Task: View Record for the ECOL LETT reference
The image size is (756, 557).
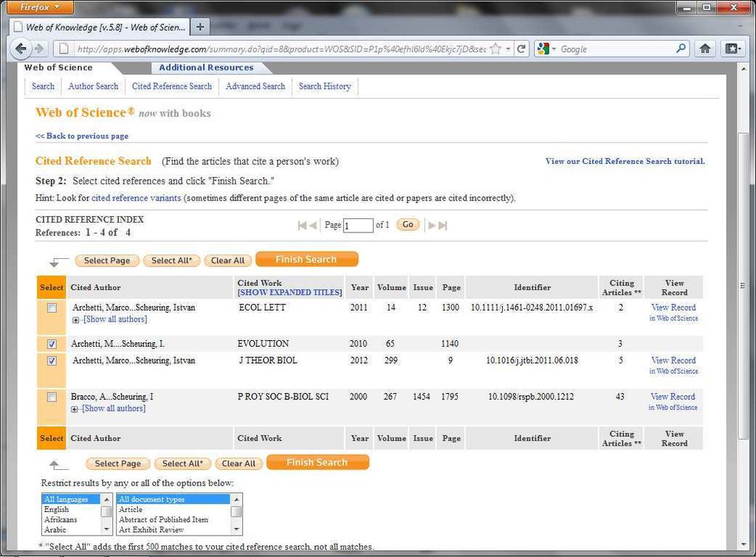Action: coord(673,308)
